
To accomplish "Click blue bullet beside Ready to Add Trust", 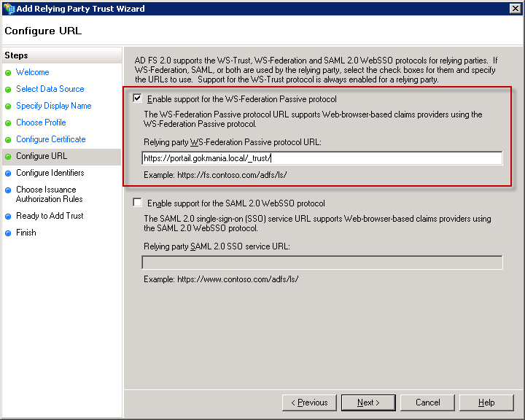I will (x=8, y=217).
